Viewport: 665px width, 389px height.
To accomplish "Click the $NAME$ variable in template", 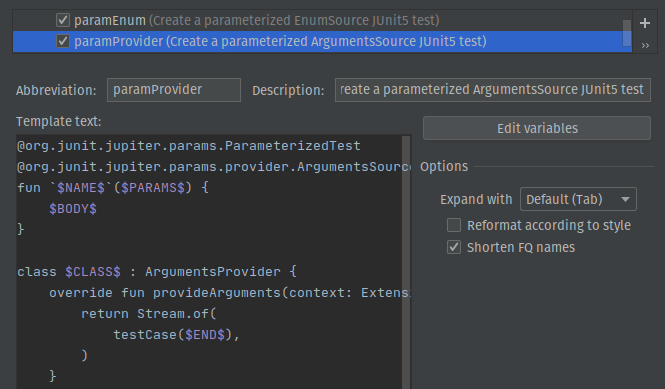I will coord(81,188).
